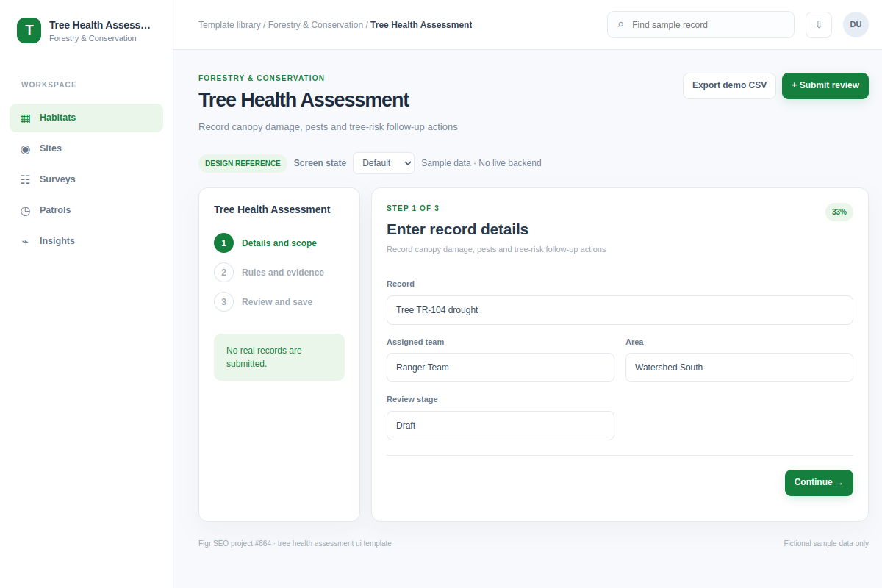This screenshot has width=882, height=588.
Task: Click the Export demo CSV button
Action: tap(729, 85)
